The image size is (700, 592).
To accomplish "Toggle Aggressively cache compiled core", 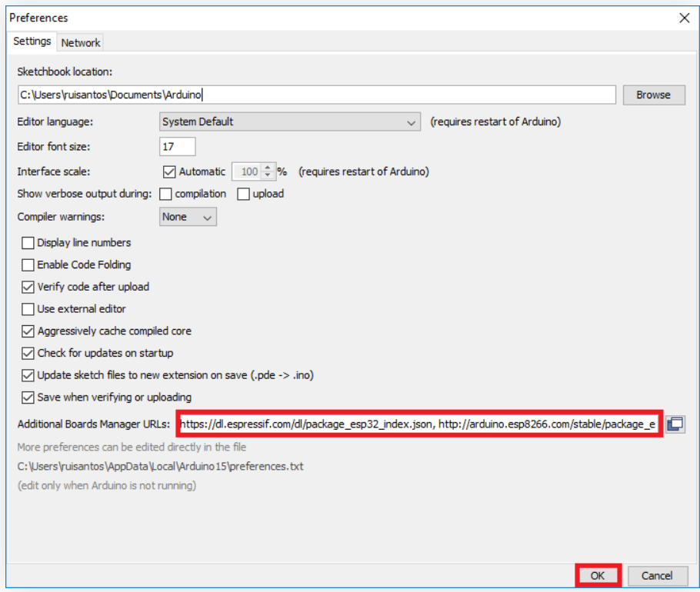I will 28,331.
